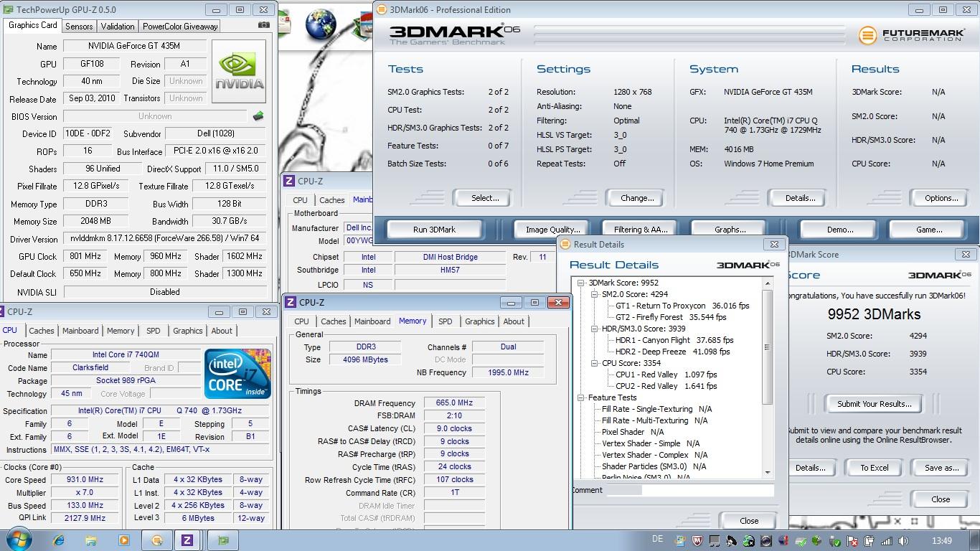Switch to the 3DMark06 taskbar button
980x551 pixels.
(x=156, y=540)
